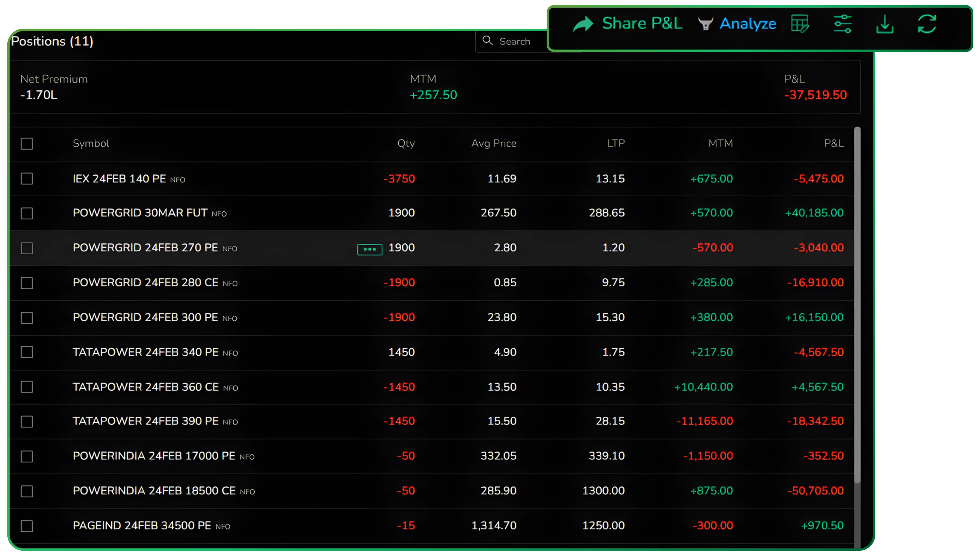Download positions using the download icon
This screenshot has height=555, width=980.
coord(885,24)
